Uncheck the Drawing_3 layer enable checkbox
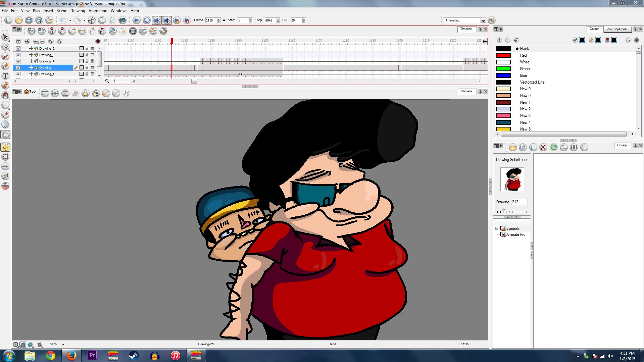Screen dimensions: 644x362 [x=18, y=55]
